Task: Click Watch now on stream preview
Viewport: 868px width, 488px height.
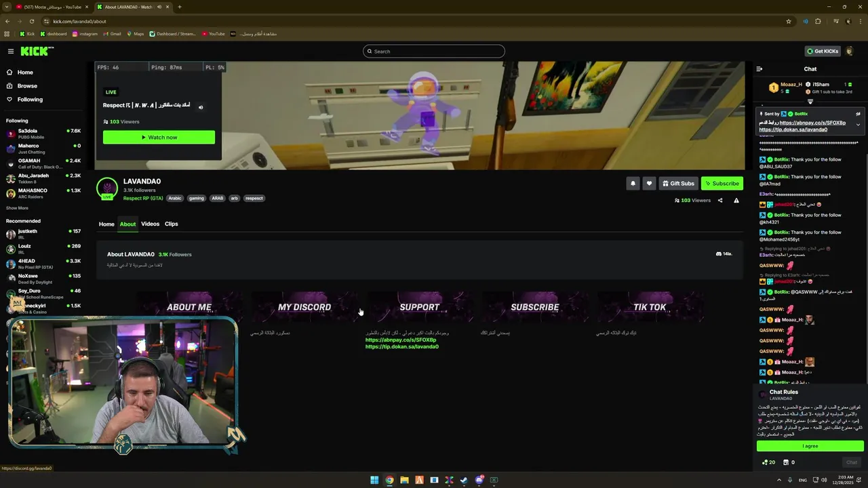Action: (159, 138)
